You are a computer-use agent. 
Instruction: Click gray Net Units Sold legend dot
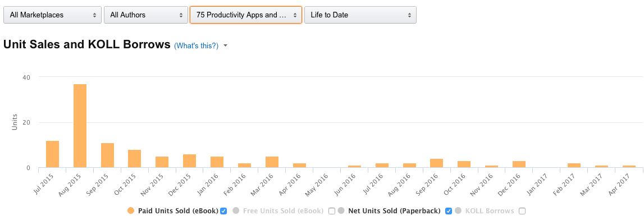[x=341, y=211]
